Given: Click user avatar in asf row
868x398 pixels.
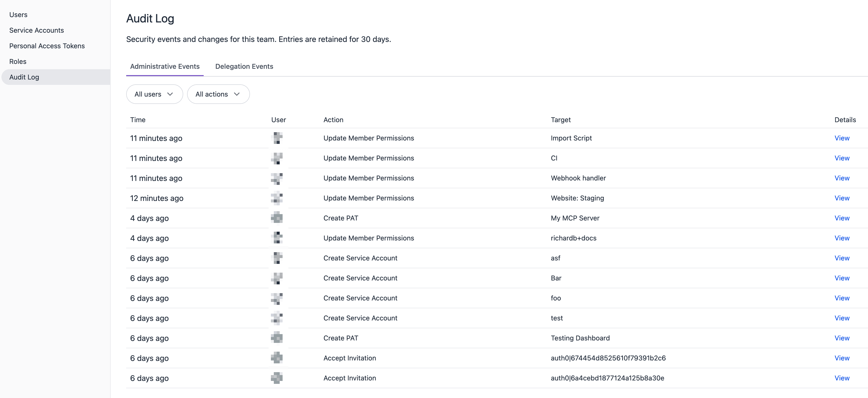Looking at the screenshot, I should 277,258.
